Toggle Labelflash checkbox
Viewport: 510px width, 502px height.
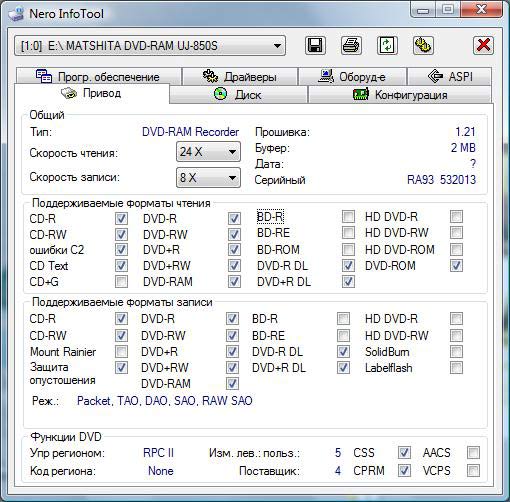coord(456,368)
